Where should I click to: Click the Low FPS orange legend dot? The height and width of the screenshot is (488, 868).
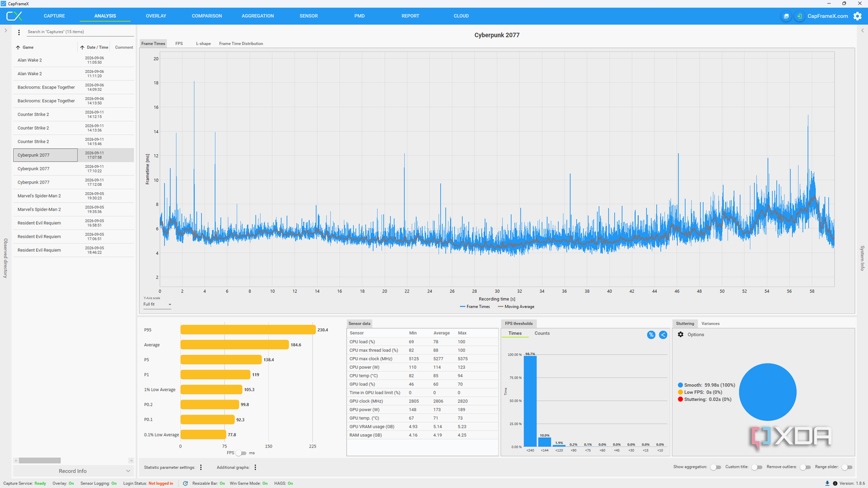point(680,392)
